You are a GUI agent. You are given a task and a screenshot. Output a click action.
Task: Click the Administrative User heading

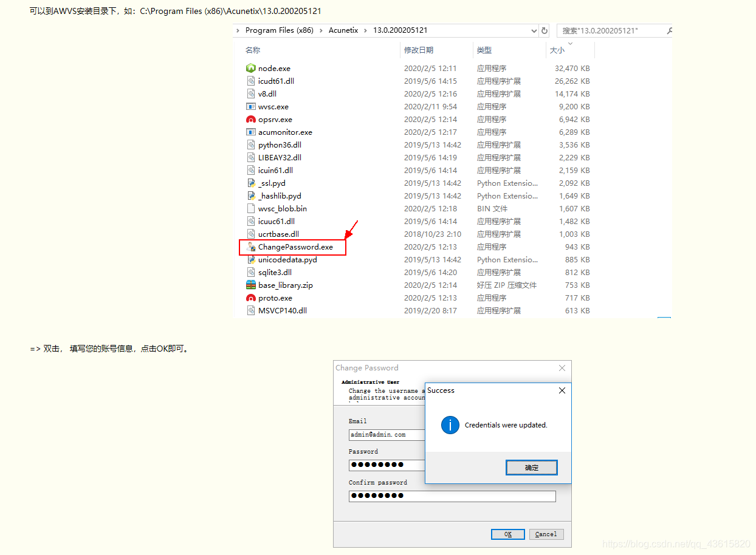point(371,382)
